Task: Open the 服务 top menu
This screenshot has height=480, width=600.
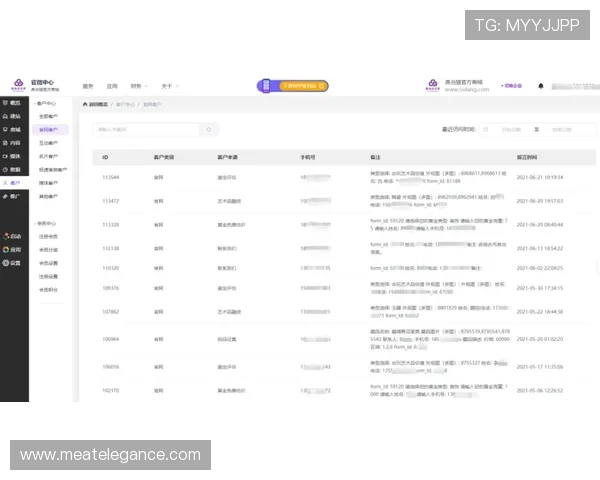Action: point(88,86)
